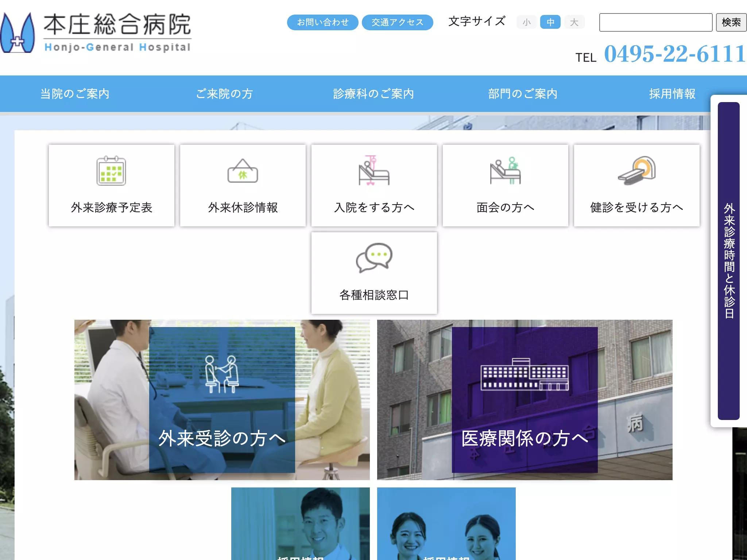747x560 pixels.
Task: Open 採用情報 menu
Action: tap(672, 94)
